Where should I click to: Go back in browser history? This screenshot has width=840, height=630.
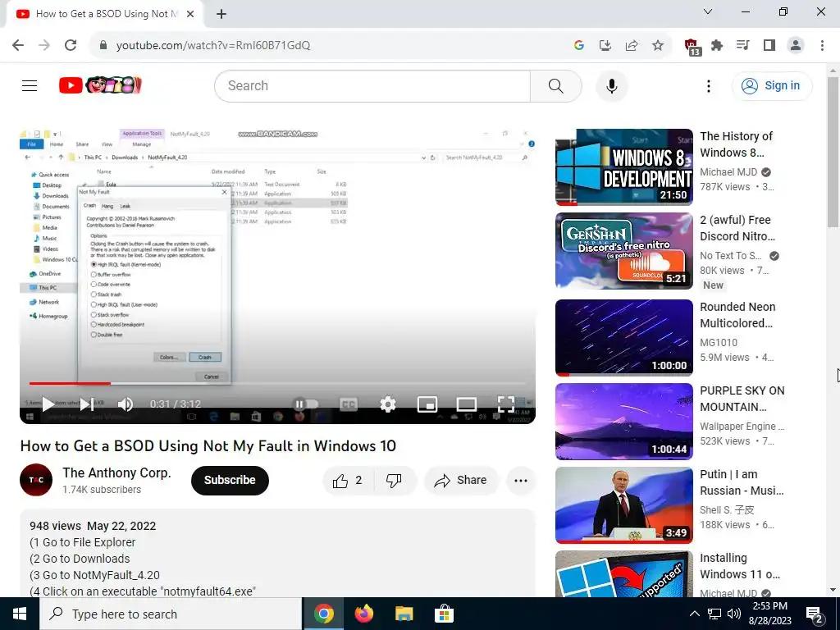(x=18, y=45)
